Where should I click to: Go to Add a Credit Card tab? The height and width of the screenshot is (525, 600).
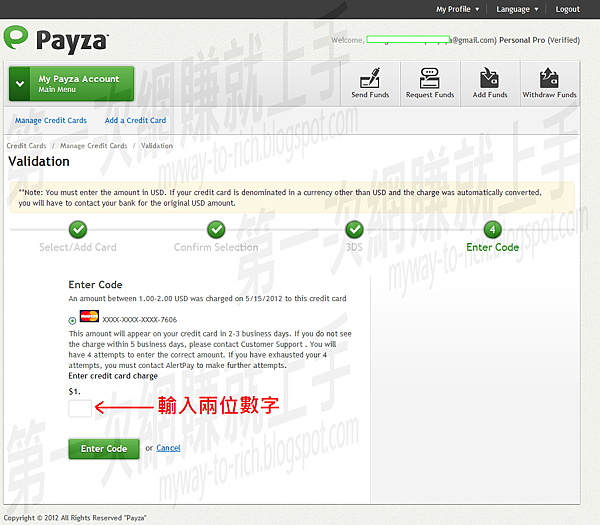click(x=135, y=121)
